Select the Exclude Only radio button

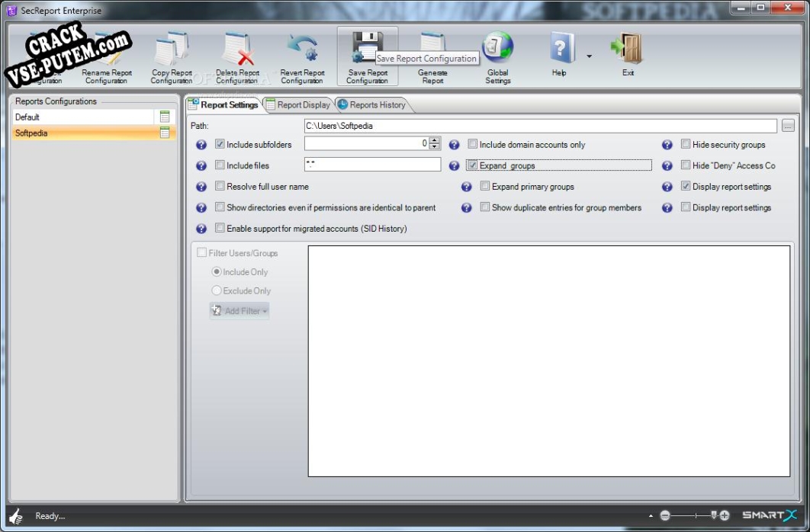pyautogui.click(x=217, y=290)
